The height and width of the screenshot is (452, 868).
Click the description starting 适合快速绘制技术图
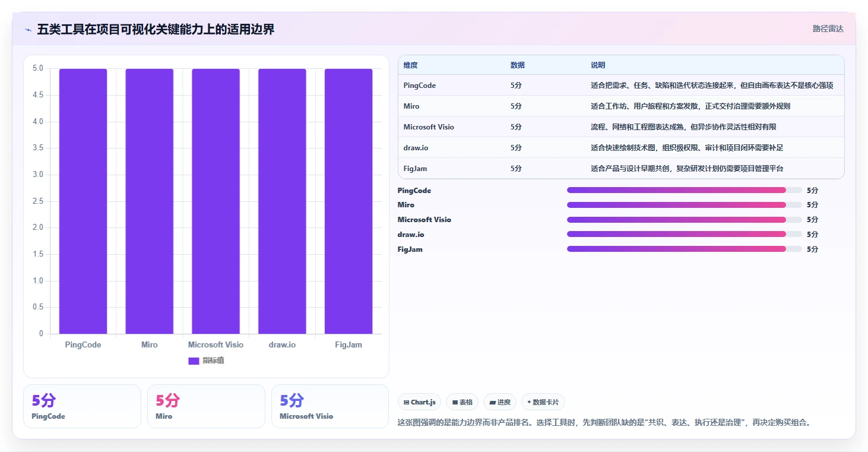tap(687, 148)
